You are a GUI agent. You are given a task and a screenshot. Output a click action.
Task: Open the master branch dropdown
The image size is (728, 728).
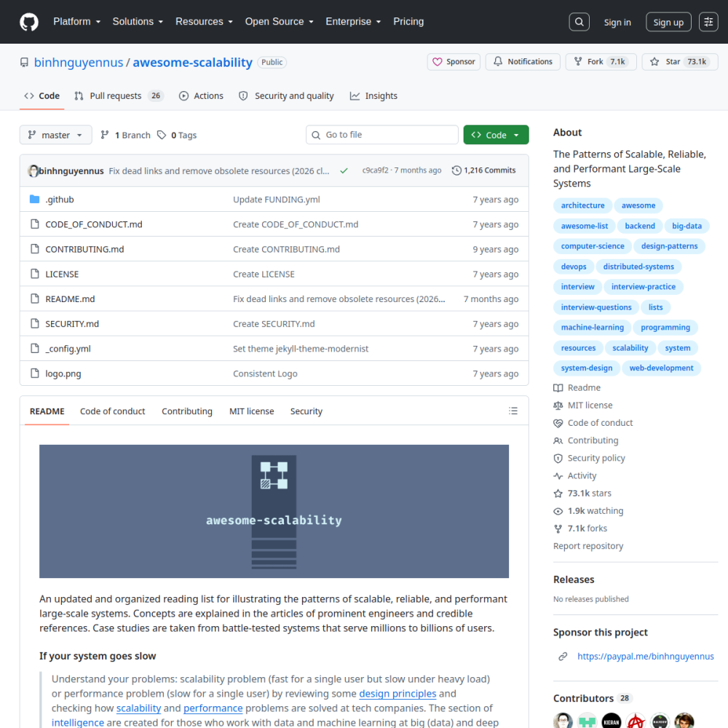tap(56, 135)
